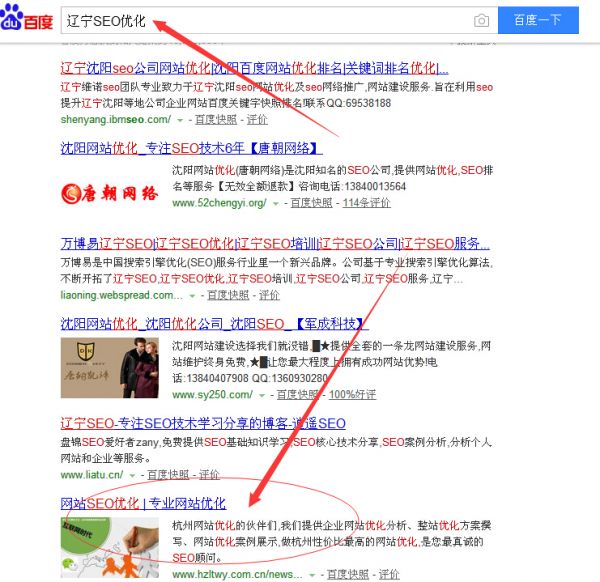Expand dropdown arrow next to liaoning.webspread.com
This screenshot has width=600, height=582.
click(192, 296)
